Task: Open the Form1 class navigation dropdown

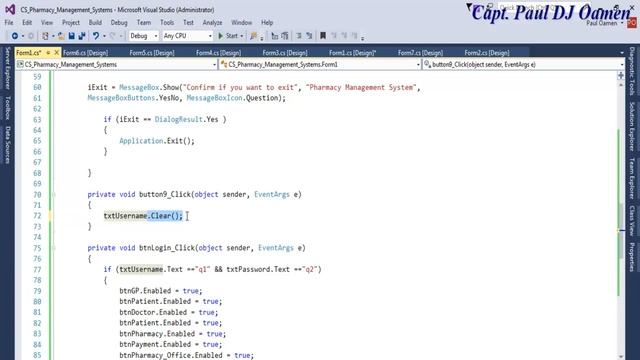Action: click(x=320, y=64)
